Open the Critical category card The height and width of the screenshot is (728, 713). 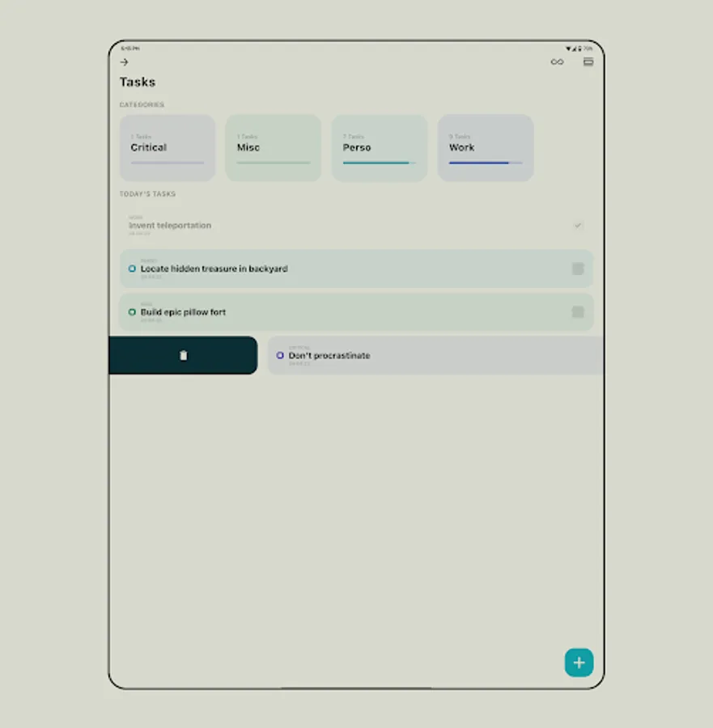[x=168, y=148]
